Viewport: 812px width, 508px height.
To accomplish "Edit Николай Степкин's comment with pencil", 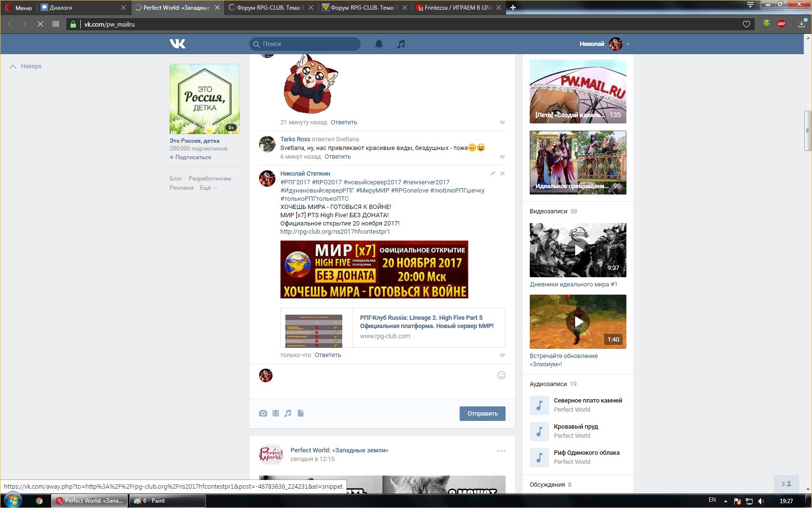I will click(x=493, y=173).
